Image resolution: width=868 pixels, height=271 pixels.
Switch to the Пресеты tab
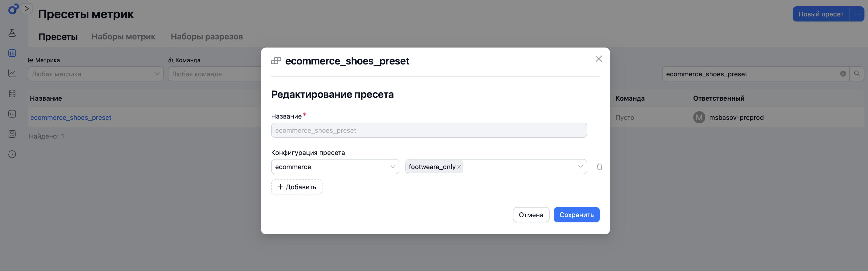click(58, 37)
